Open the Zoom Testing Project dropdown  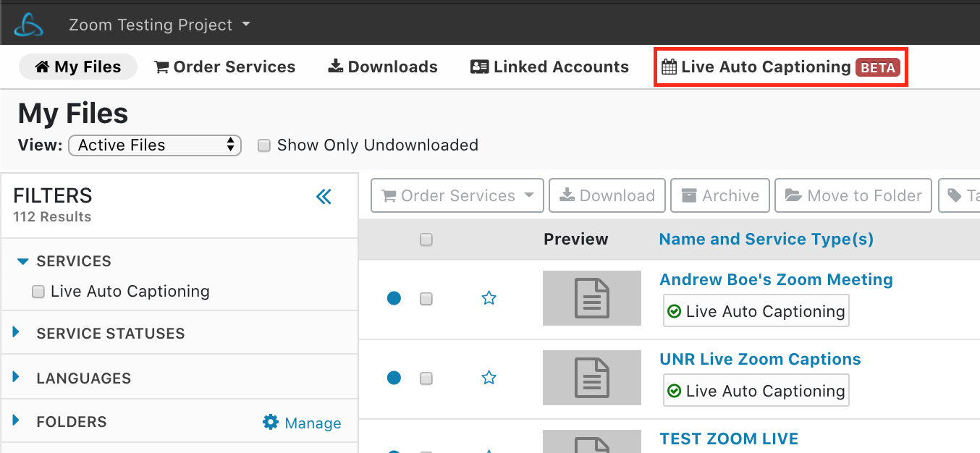(x=159, y=25)
